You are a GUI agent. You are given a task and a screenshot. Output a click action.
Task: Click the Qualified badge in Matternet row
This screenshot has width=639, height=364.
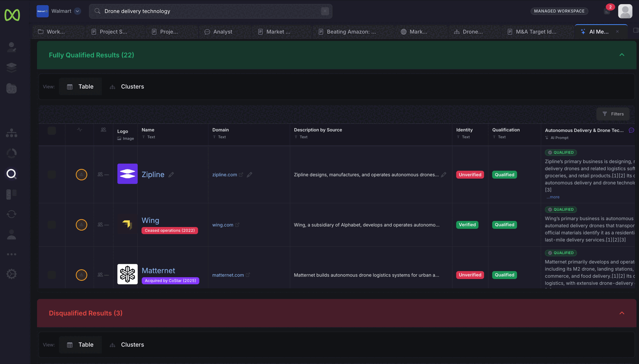point(504,275)
